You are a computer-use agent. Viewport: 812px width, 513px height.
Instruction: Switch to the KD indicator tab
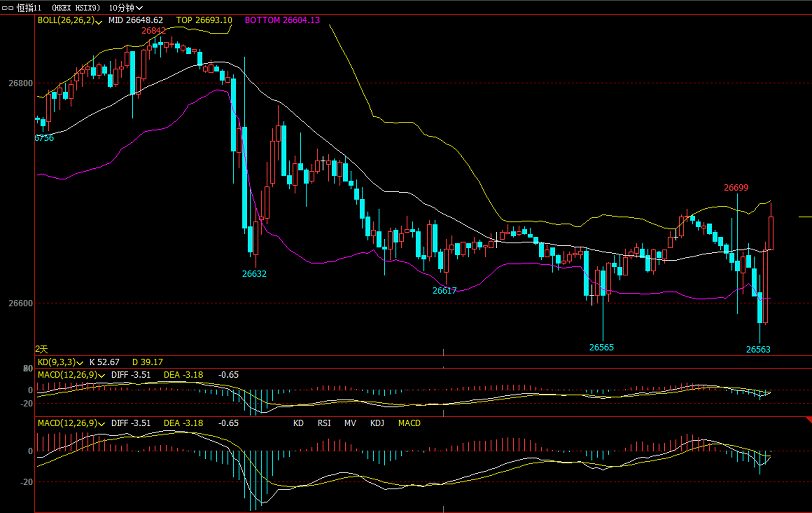coord(299,423)
